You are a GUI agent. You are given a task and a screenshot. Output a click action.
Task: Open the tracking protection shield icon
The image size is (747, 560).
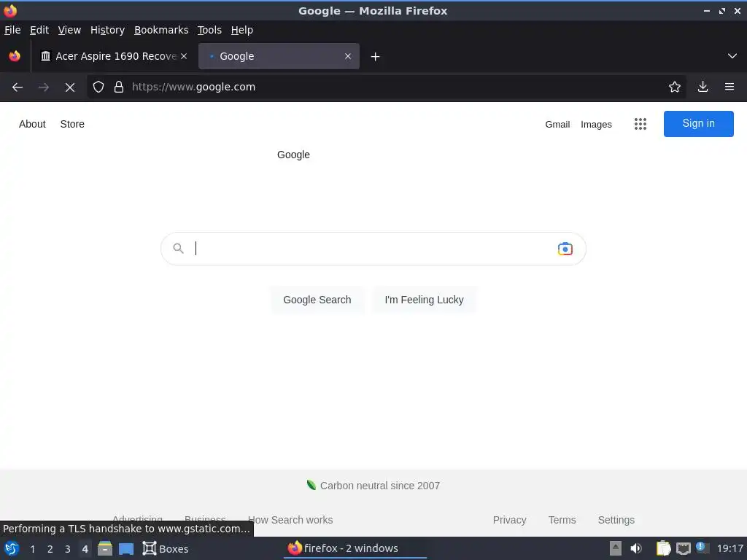(98, 87)
